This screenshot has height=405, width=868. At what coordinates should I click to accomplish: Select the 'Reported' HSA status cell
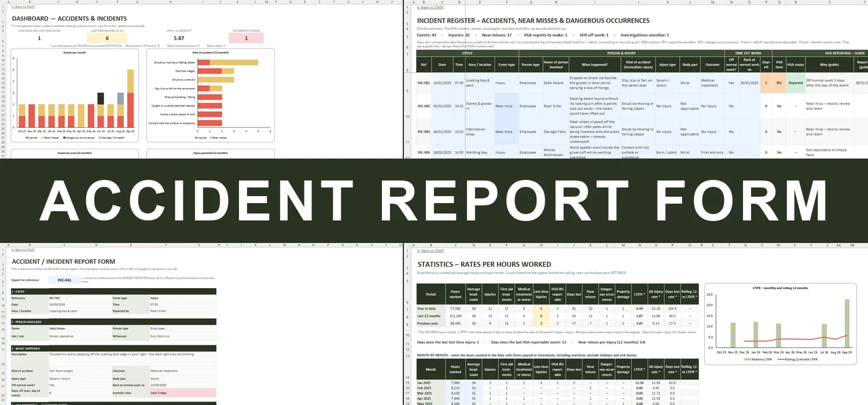796,83
